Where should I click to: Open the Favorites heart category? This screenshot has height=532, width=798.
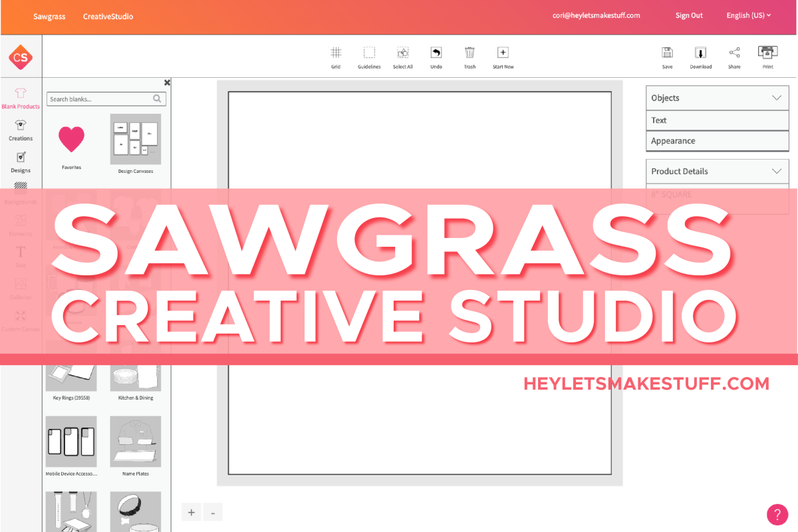pyautogui.click(x=71, y=144)
